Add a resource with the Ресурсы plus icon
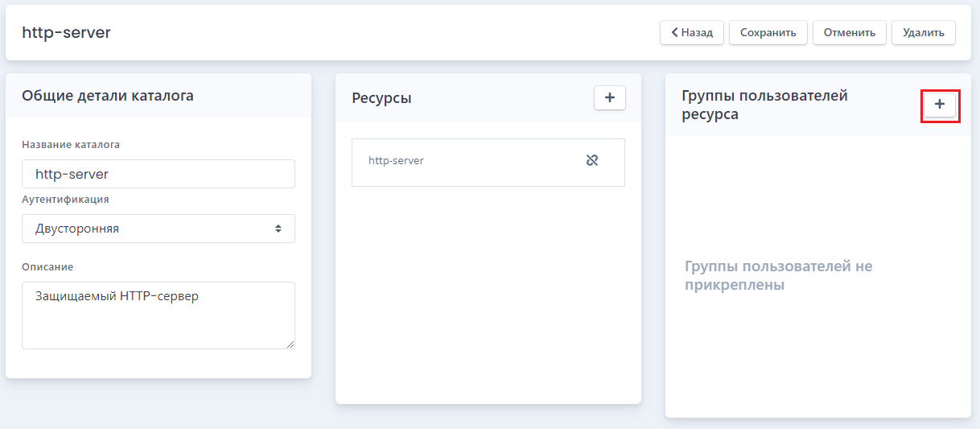This screenshot has height=429, width=980. [609, 97]
